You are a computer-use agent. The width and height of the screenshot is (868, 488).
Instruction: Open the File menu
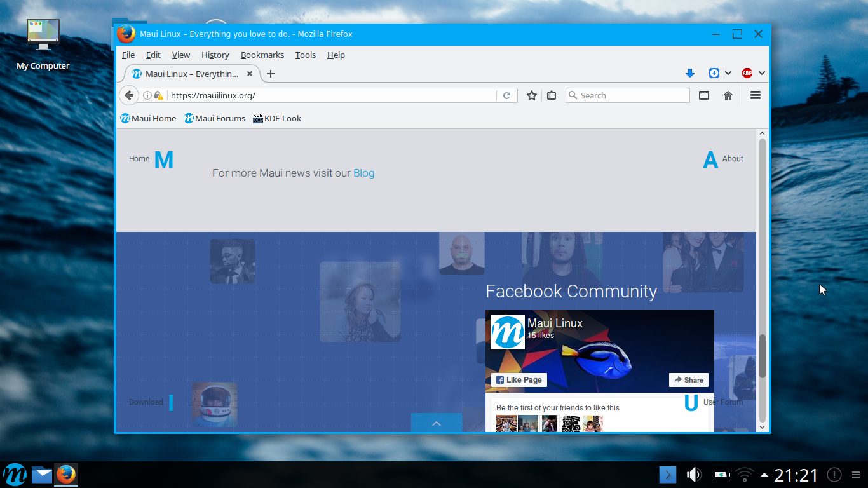tap(128, 55)
